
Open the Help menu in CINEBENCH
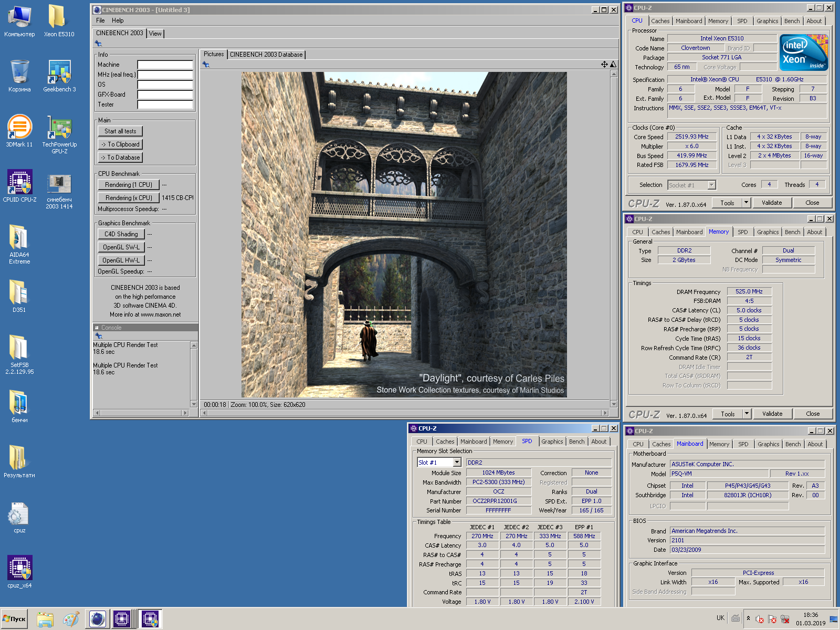(x=118, y=20)
